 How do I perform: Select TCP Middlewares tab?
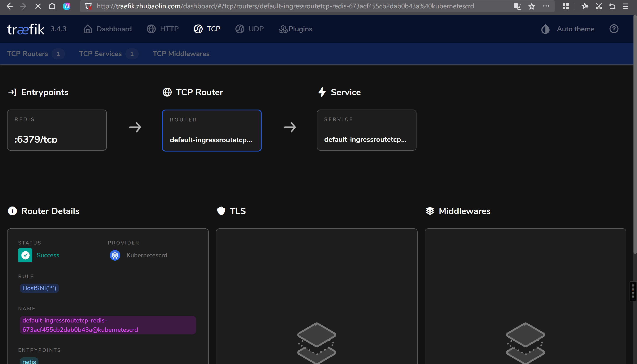click(181, 54)
